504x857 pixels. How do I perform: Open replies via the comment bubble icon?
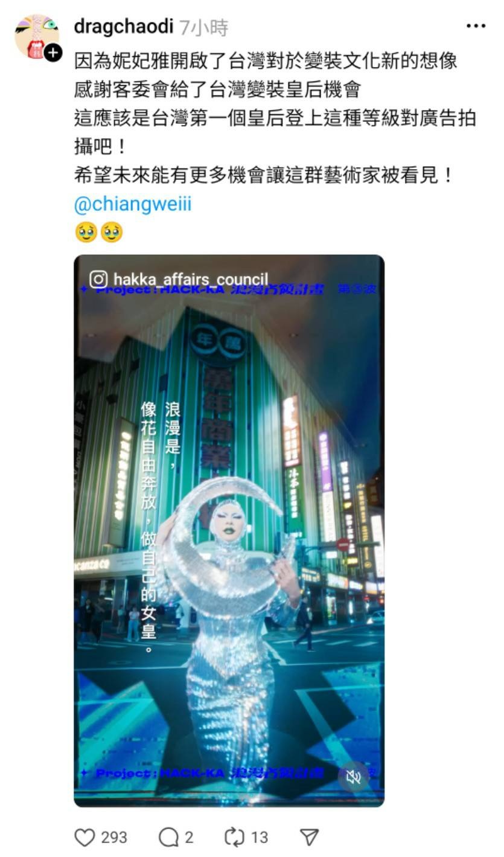pyautogui.click(x=168, y=837)
